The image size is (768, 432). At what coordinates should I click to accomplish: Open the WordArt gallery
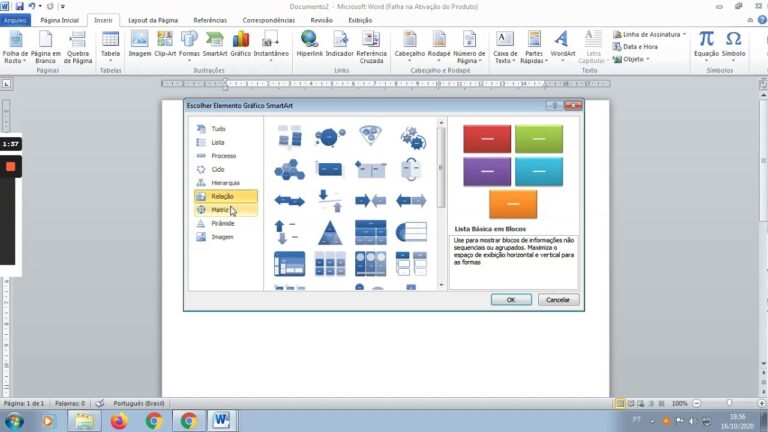(x=563, y=47)
